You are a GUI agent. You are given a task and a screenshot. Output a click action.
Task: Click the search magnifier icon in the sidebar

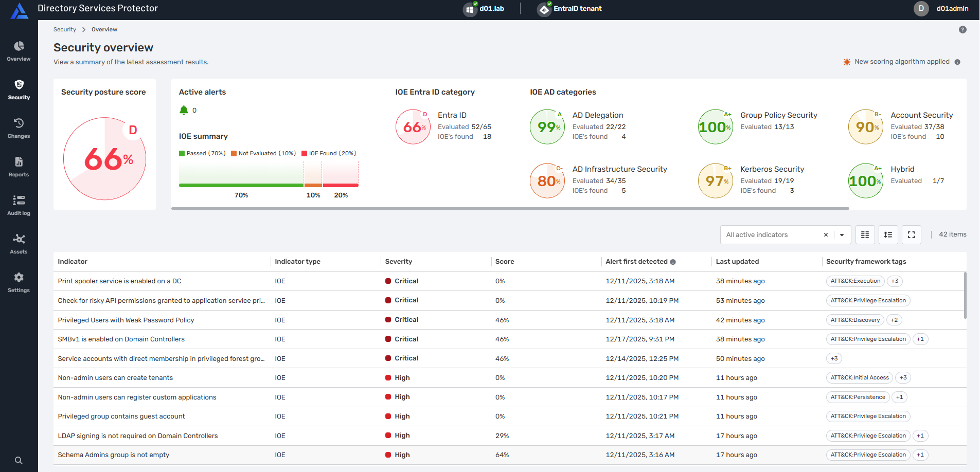pyautogui.click(x=19, y=461)
